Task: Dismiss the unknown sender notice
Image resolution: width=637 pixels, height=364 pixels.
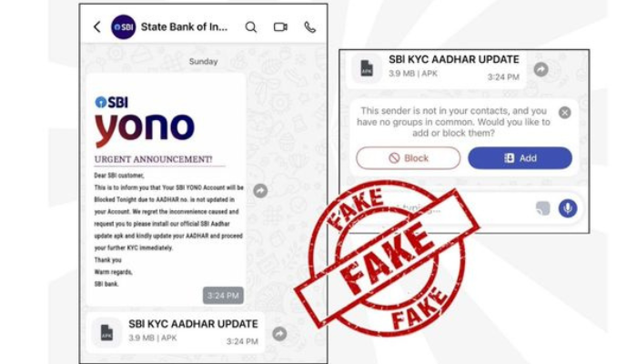Action: (564, 113)
